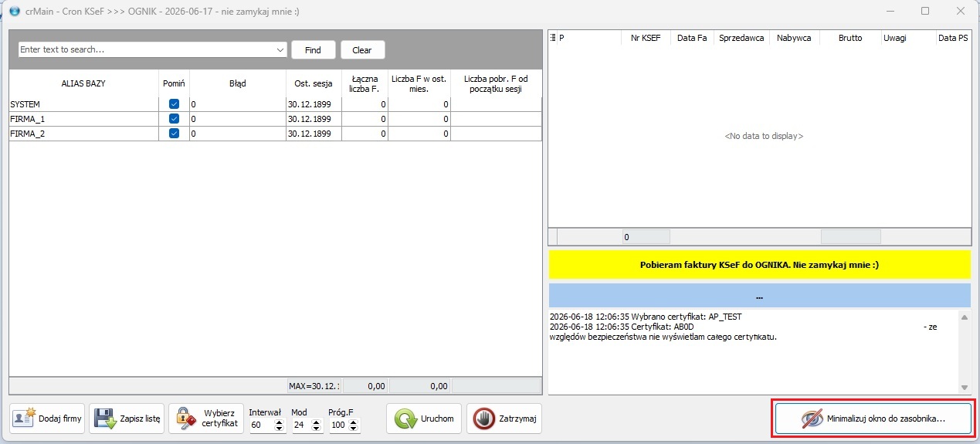Save list with Zapisz listę
Viewport: 980px width, 444px height.
pos(127,419)
